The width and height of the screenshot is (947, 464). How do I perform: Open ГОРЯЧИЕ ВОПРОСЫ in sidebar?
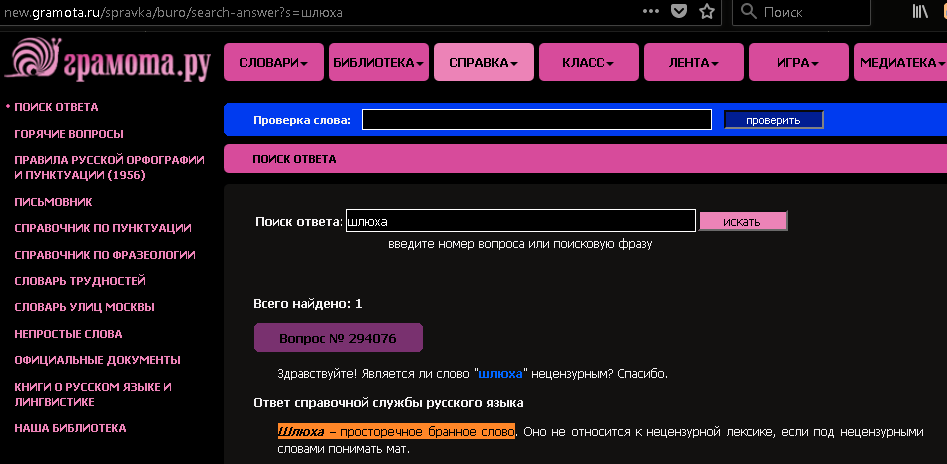69,134
